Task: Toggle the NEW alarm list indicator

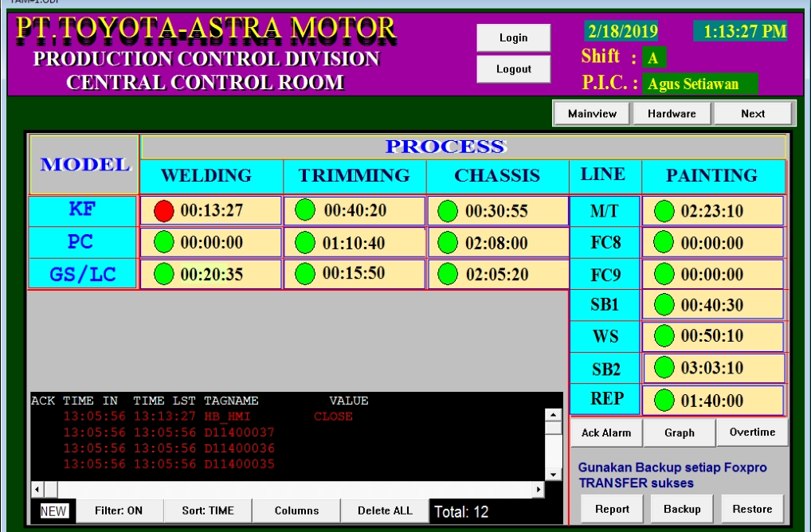Action: [53, 511]
